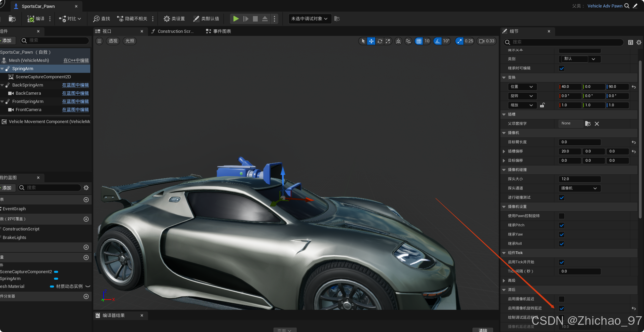Screen dimensions: 644x332
Task: Click the Skip frame button
Action: click(246, 19)
